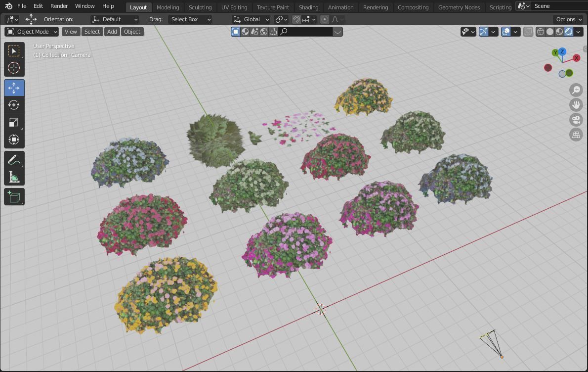Click the filter search magnifier icon
This screenshot has height=372, width=588.
[284, 32]
